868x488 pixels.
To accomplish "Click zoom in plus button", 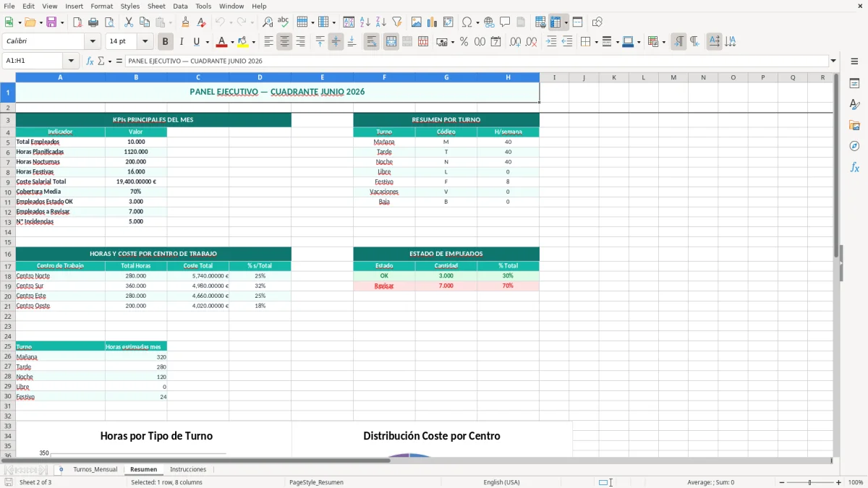I will tap(839, 482).
